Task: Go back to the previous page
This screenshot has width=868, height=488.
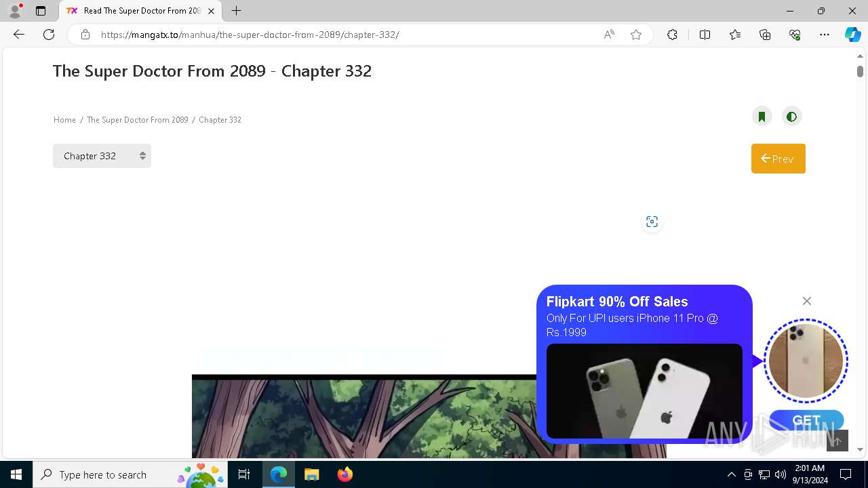Action: pos(19,35)
